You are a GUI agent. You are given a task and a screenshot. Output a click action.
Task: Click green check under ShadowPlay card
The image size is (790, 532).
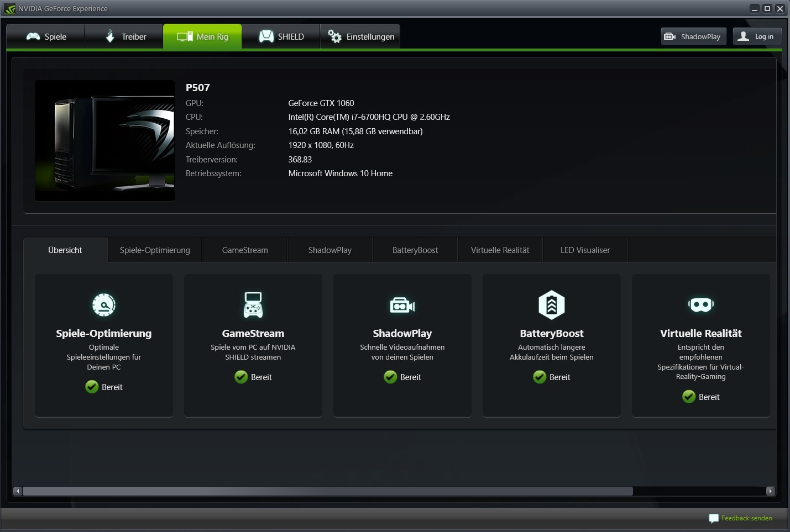point(390,377)
